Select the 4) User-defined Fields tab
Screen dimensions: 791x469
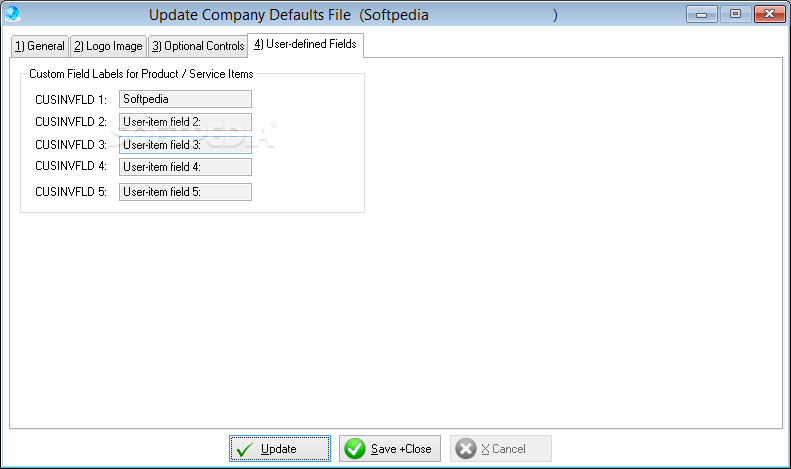coord(305,44)
